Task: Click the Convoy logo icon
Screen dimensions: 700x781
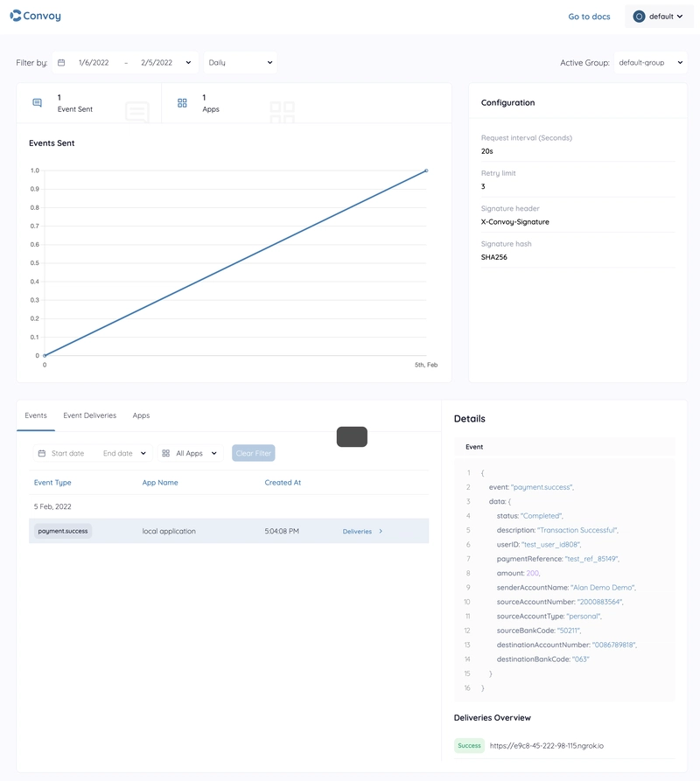Action: (x=16, y=16)
